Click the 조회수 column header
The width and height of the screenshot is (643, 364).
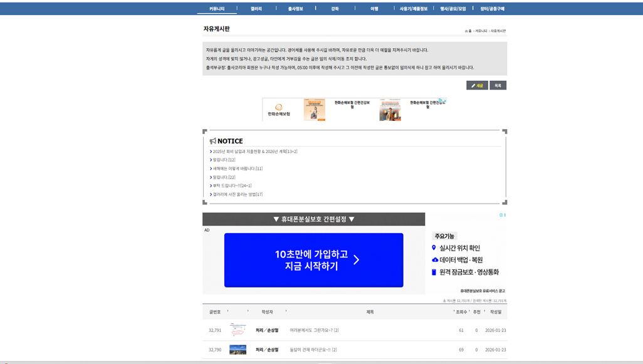click(x=461, y=312)
